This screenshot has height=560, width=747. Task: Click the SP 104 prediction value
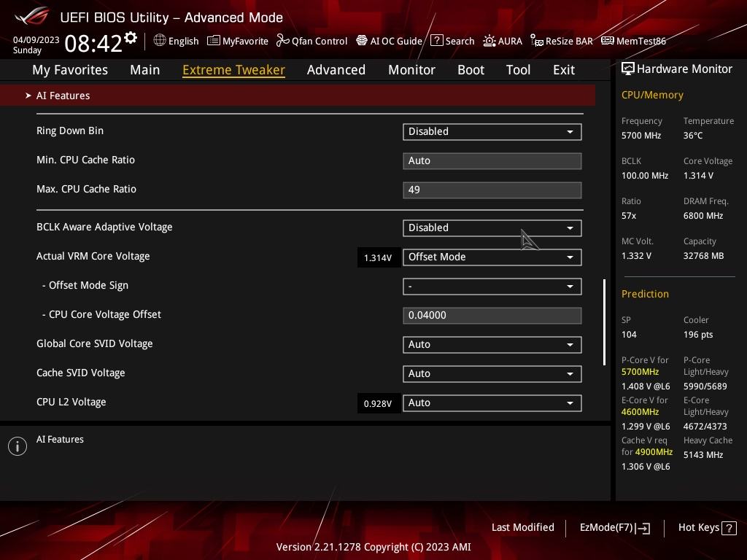click(629, 335)
